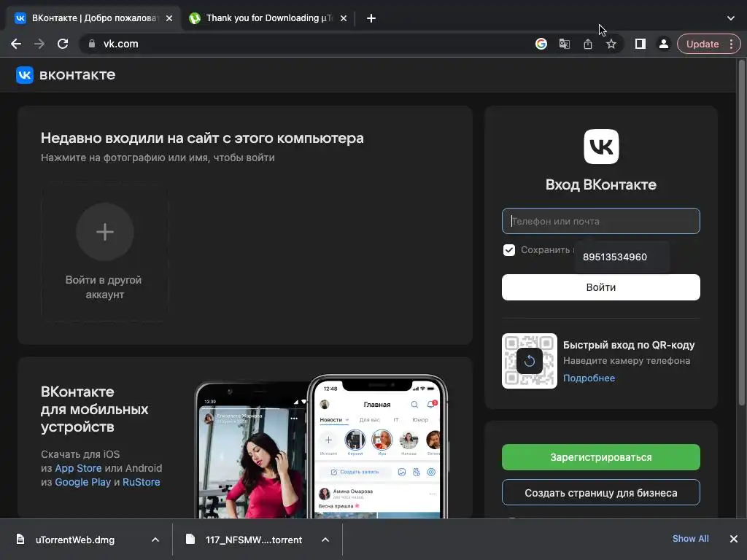Click plus circle to add another account
This screenshot has height=560, width=747.
(x=105, y=232)
